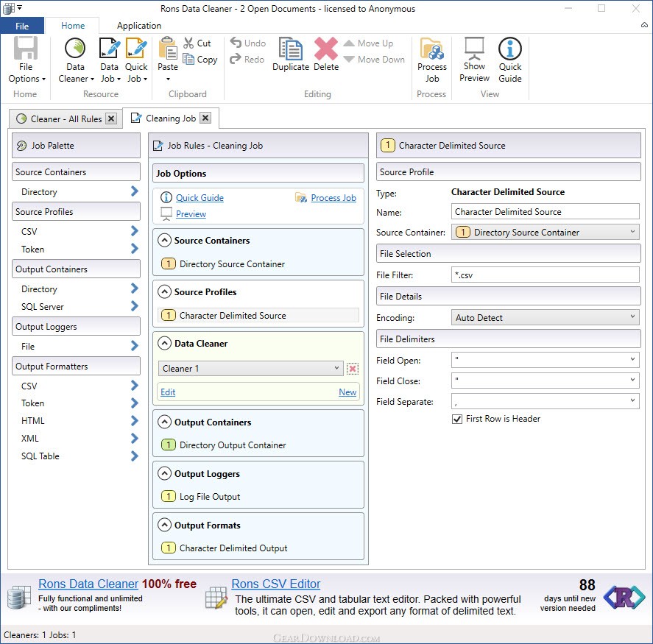Click the Name input field
The image size is (653, 644).
[x=545, y=211]
